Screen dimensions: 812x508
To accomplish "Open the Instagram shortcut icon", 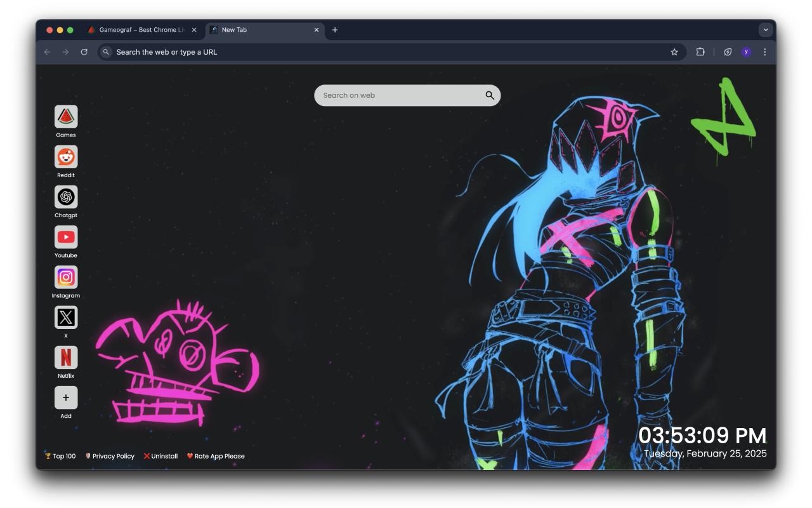I will pos(66,277).
